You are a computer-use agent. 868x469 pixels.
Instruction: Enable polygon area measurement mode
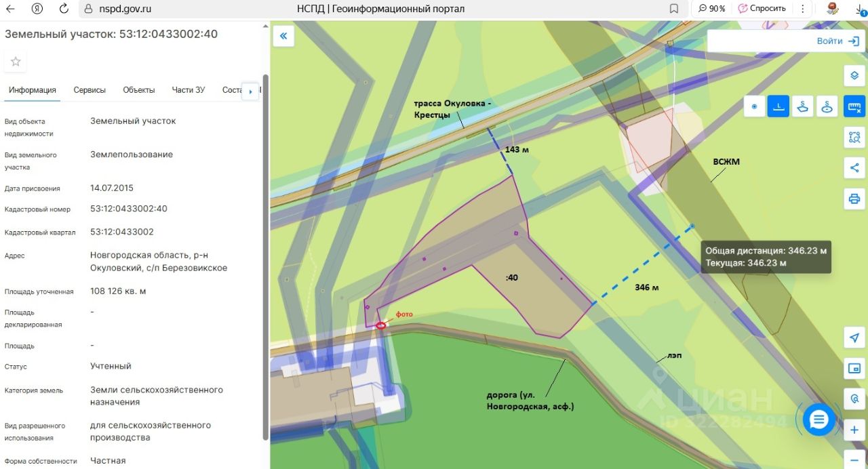coord(803,106)
